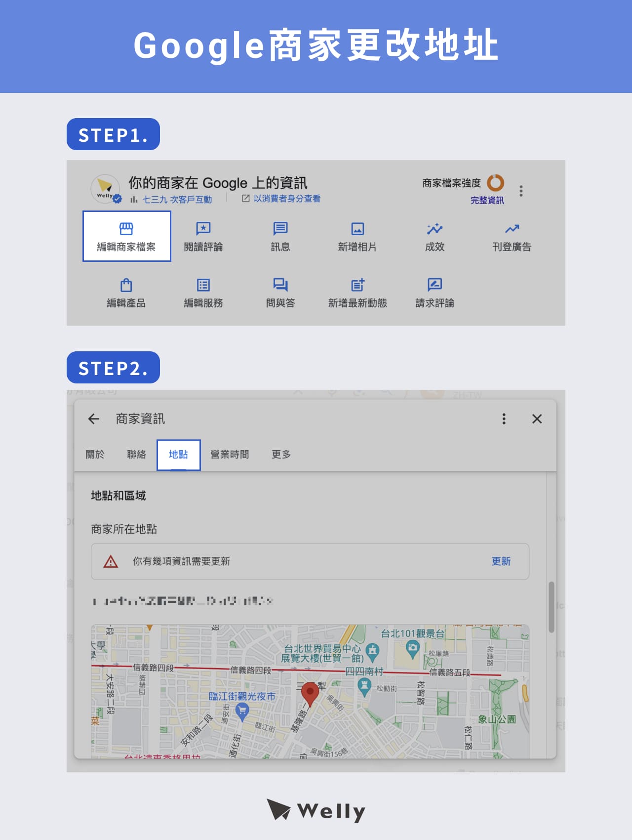Viewport: 632px width, 840px height.
Task: Go back with 商家資訊 arrow
Action: pyautogui.click(x=94, y=419)
